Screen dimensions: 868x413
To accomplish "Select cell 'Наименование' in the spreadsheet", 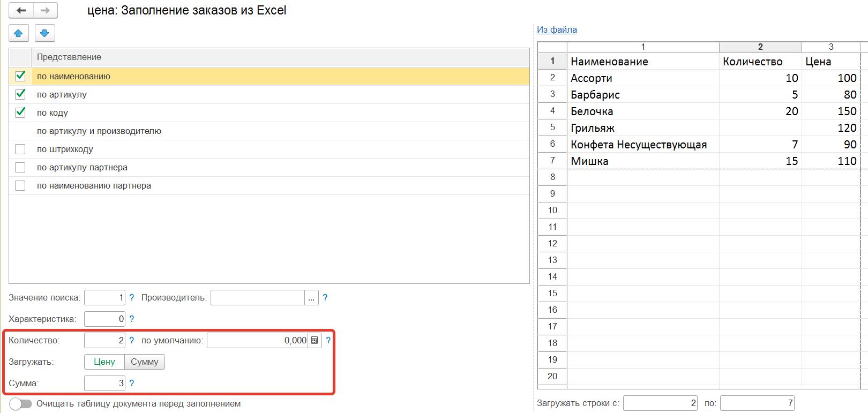I will click(x=643, y=62).
